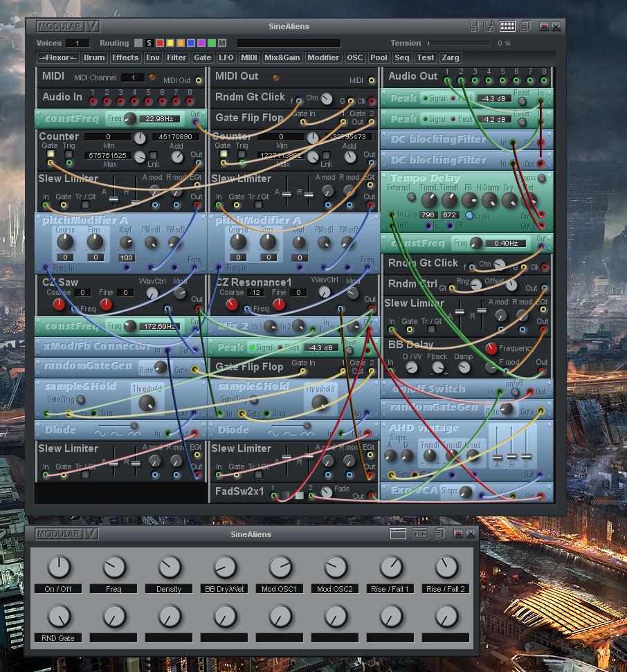Click the RND Gate knob in lower panel
This screenshot has width=627, height=672.
(x=59, y=616)
